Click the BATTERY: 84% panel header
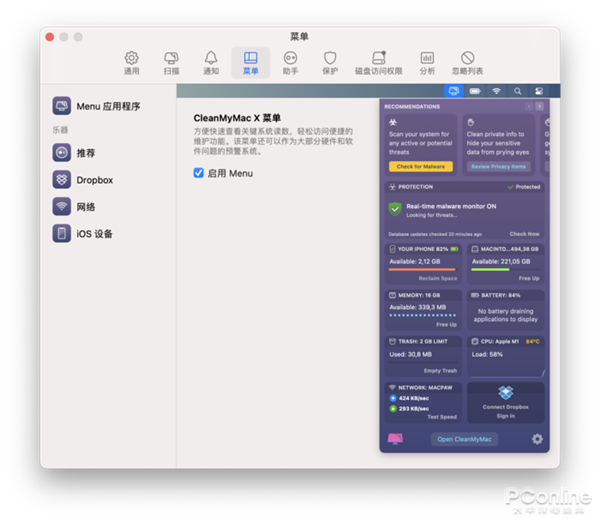Viewport: 600px width, 521px height. click(505, 295)
